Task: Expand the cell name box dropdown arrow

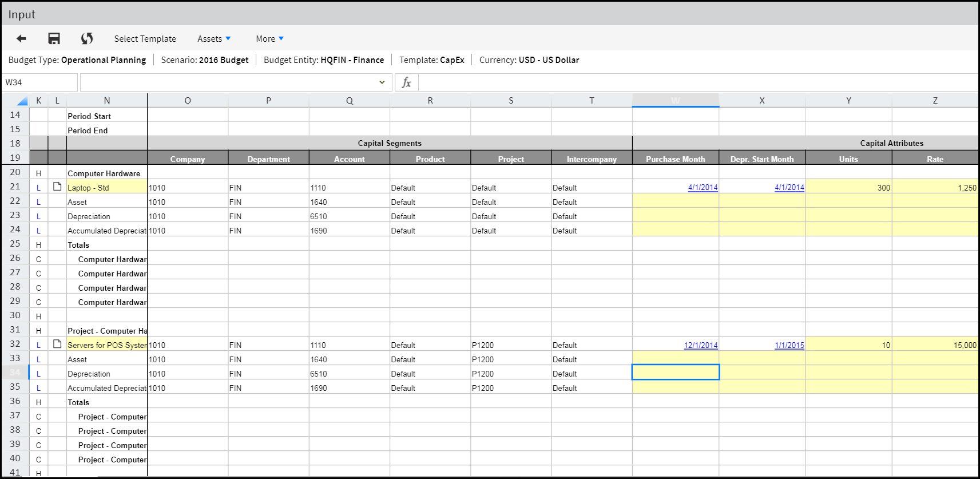Action: pyautogui.click(x=382, y=82)
